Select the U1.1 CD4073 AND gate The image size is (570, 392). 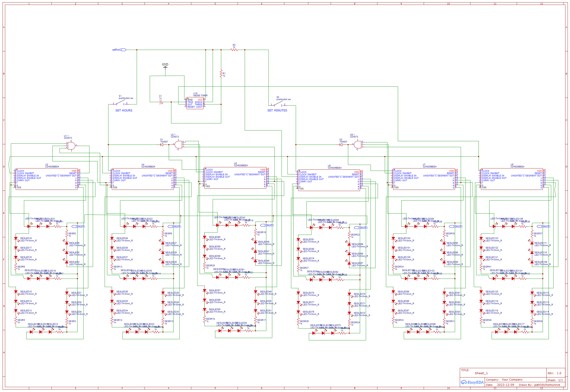71,146
